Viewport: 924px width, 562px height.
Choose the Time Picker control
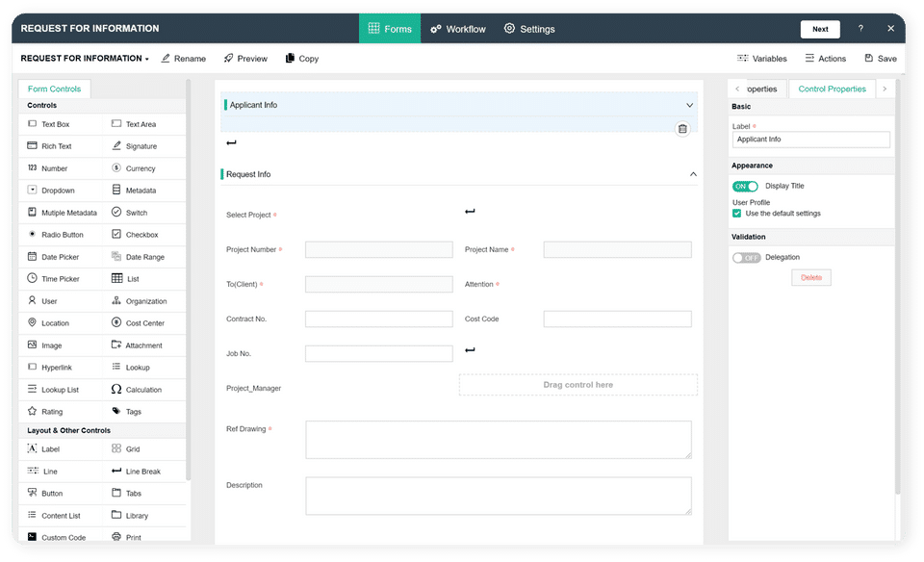click(x=53, y=279)
